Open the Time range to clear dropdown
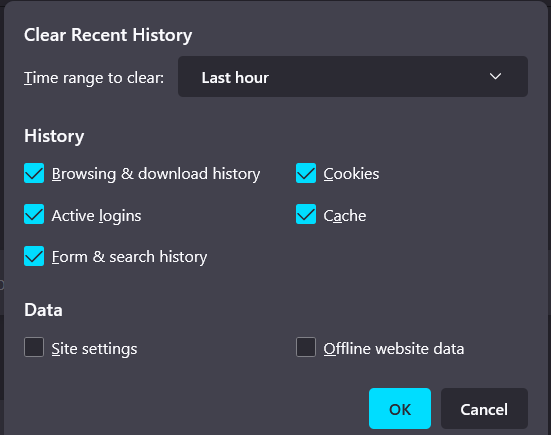 [353, 77]
